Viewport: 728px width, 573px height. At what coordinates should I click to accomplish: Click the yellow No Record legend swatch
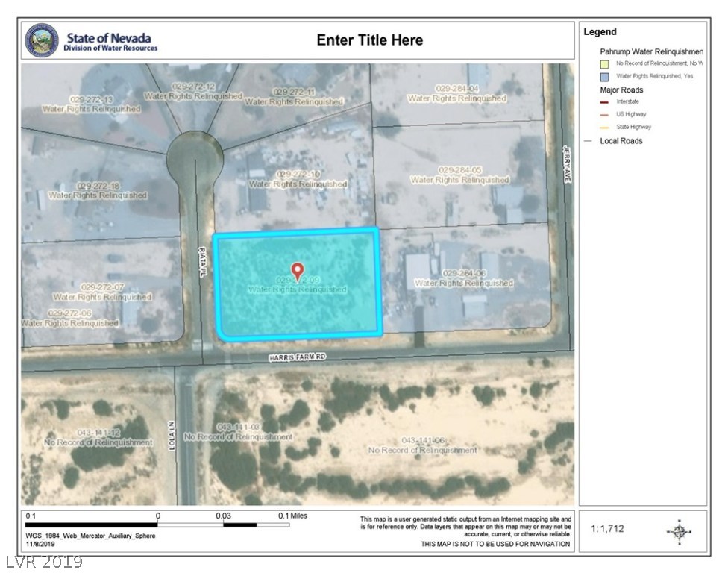[x=604, y=64]
